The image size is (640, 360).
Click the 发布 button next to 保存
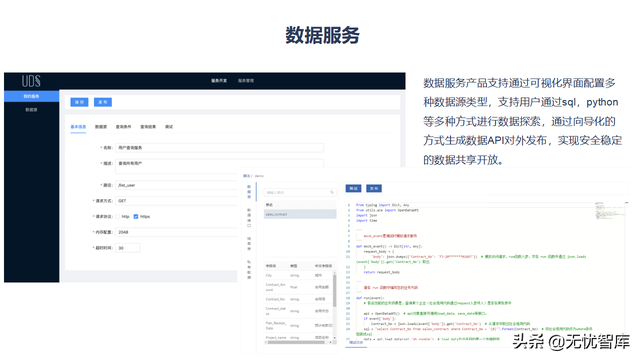[103, 102]
